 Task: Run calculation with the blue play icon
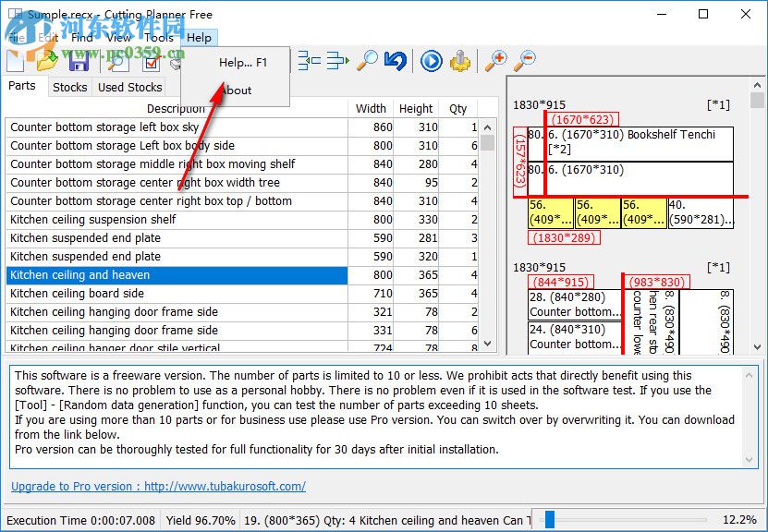(x=431, y=61)
